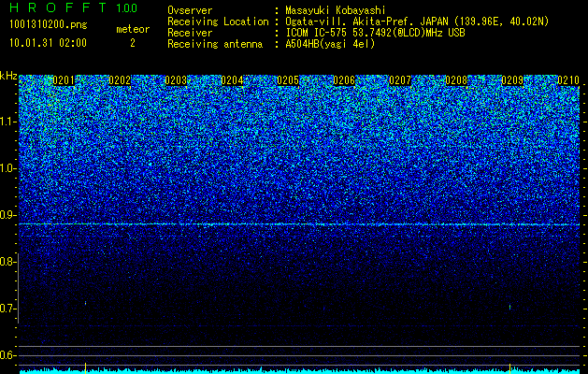Click the 0204 time marker label

point(232,80)
